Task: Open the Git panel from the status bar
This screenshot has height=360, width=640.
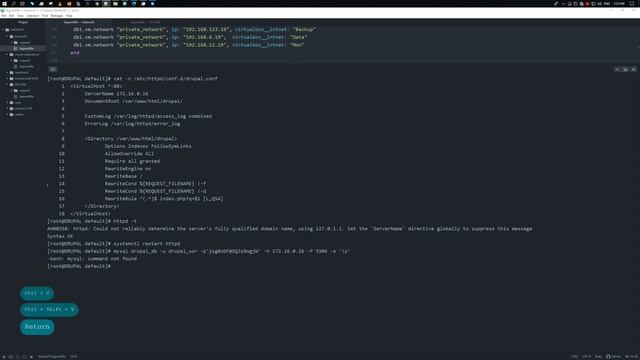Action: pyautogui.click(x=631, y=356)
